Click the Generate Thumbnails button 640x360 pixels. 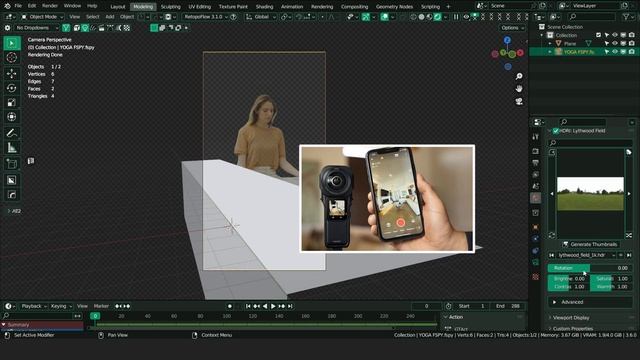point(590,244)
